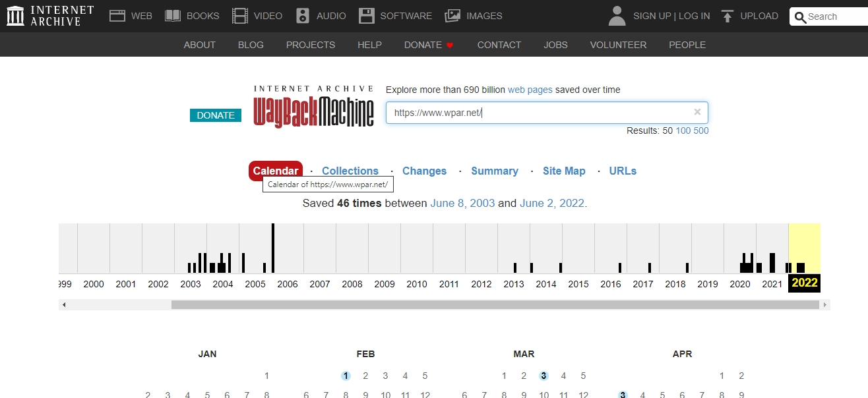Screen dimensions: 868x398
Task: Click the user account avatar icon
Action: (x=617, y=16)
